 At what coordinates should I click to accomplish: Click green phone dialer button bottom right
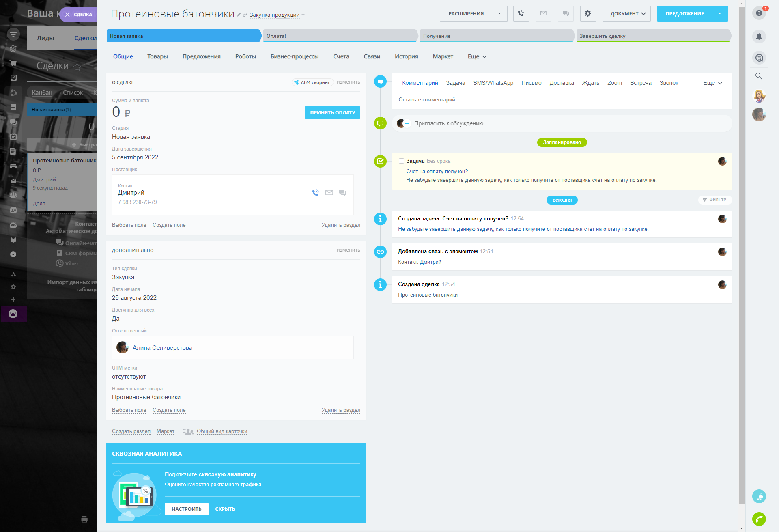click(759, 519)
